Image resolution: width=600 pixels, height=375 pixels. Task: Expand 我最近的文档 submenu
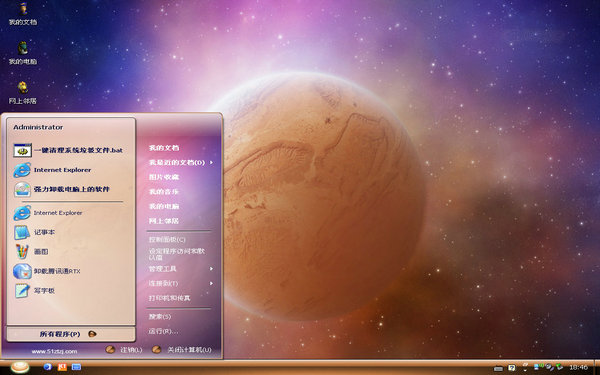tap(181, 163)
